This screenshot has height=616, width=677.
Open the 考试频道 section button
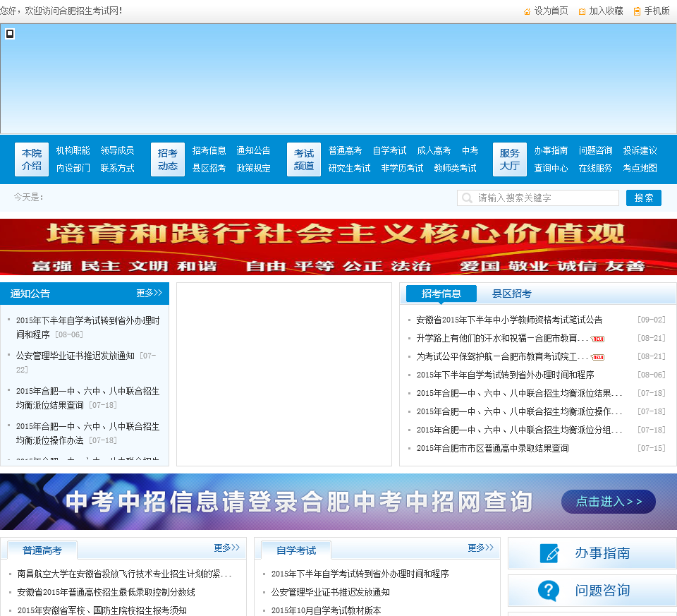[304, 159]
